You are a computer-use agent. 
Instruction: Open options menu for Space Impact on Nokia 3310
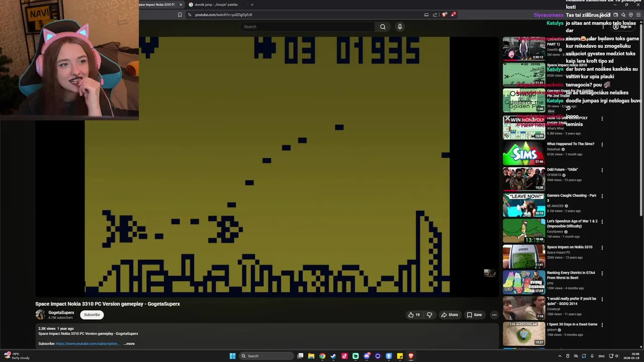[x=602, y=248]
